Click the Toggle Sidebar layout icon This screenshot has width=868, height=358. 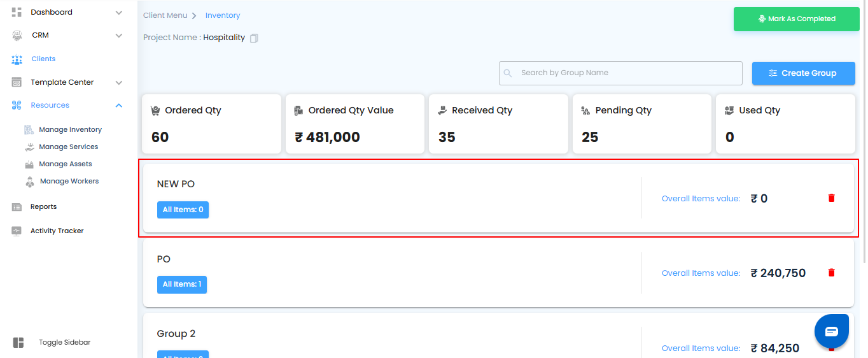click(x=18, y=343)
